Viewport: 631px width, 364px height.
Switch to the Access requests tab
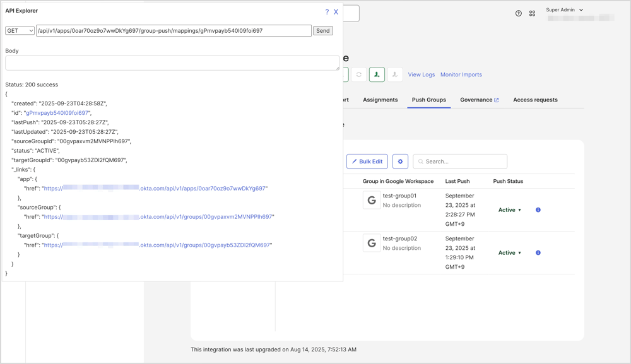click(535, 100)
